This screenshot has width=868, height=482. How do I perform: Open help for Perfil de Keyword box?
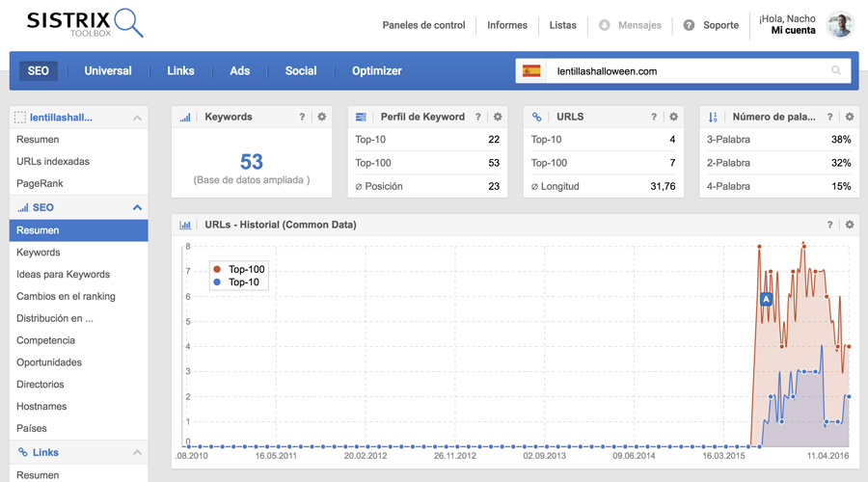point(477,117)
